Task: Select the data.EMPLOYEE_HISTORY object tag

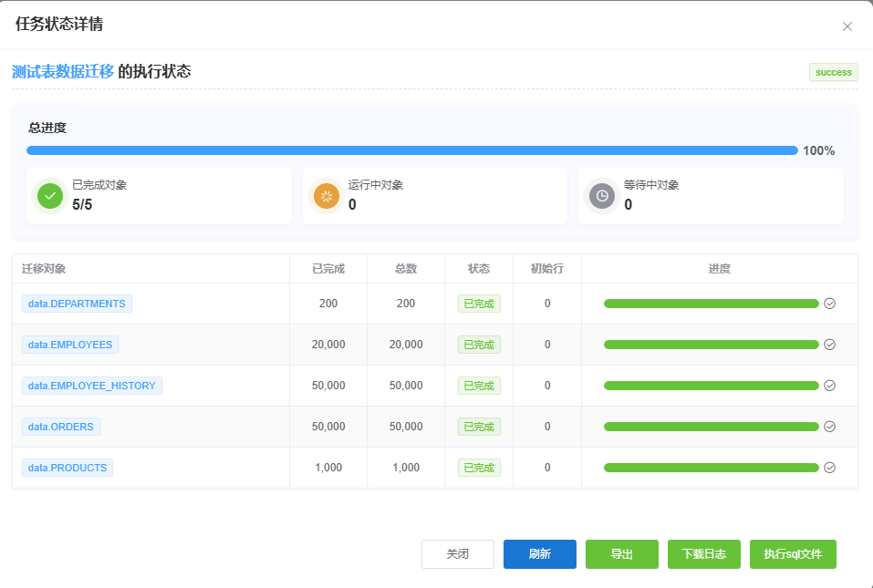Action: [91, 386]
